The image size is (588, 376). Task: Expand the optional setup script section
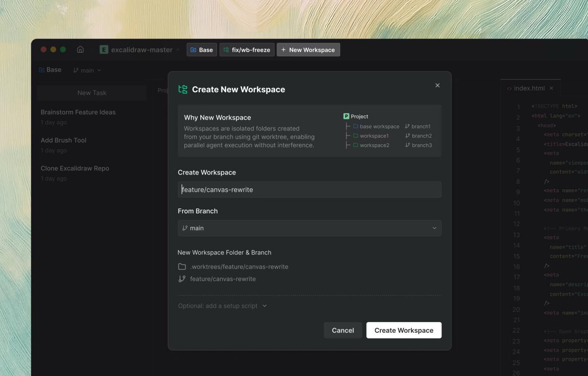click(x=222, y=306)
